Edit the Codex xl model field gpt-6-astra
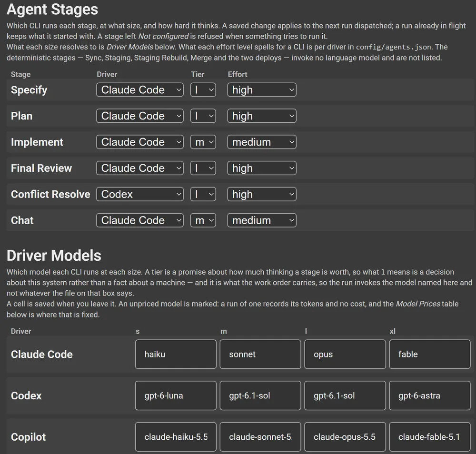Viewport: 476px width, 454px height. (429, 395)
